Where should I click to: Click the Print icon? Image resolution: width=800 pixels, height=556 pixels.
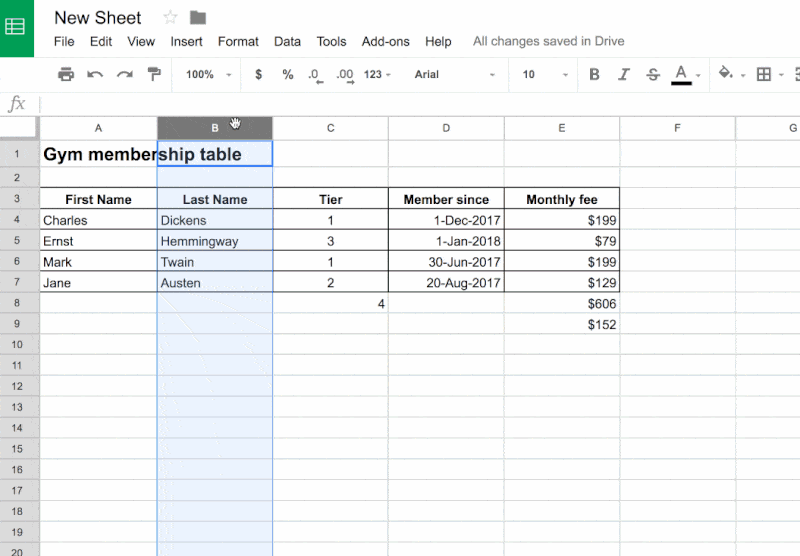click(66, 75)
